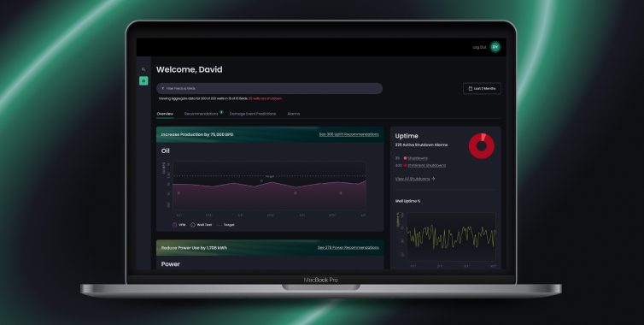Click the red uptime donut chart

click(x=482, y=146)
